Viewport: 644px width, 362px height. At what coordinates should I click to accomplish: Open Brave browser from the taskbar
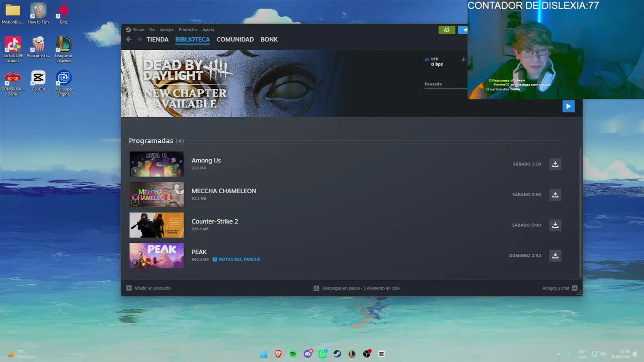coord(278,354)
